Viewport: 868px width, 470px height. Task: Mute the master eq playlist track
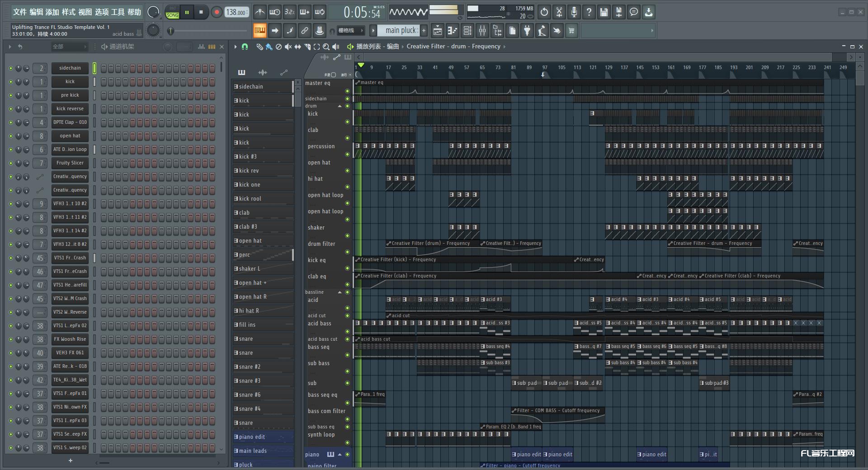point(348,91)
